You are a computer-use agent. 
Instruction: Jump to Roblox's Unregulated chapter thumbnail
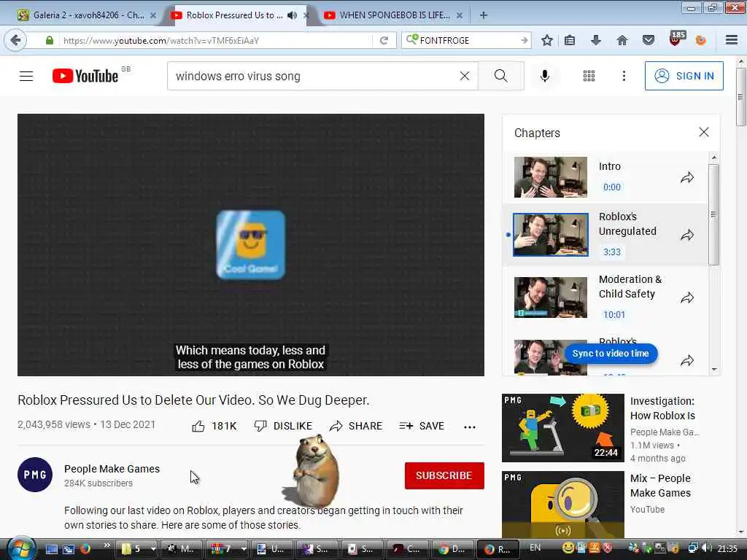[x=550, y=234]
